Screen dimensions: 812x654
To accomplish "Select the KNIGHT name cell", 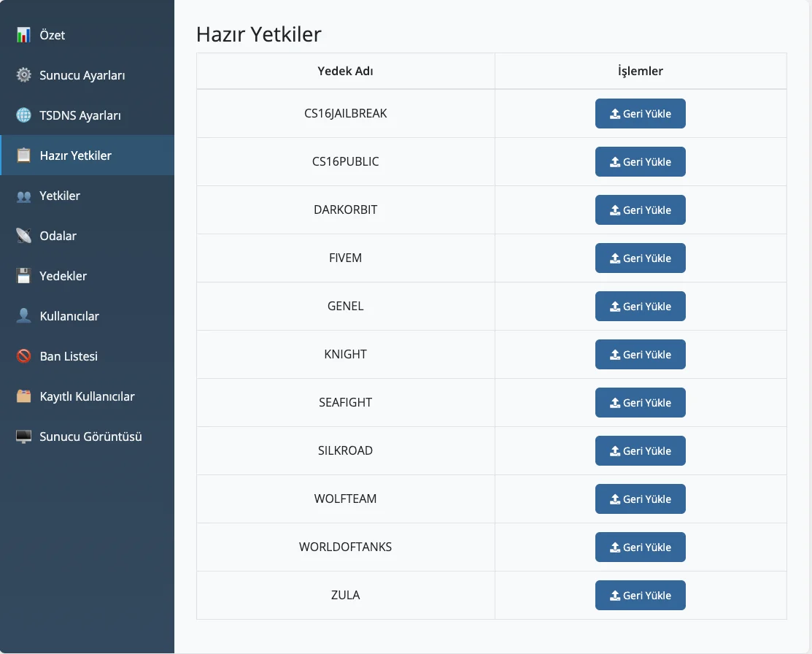I will click(x=345, y=355).
